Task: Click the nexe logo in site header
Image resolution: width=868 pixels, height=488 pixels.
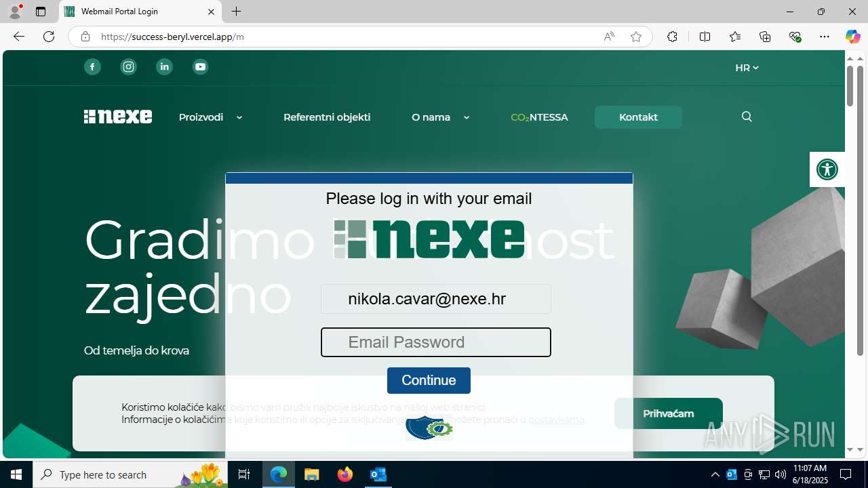Action: tap(118, 117)
